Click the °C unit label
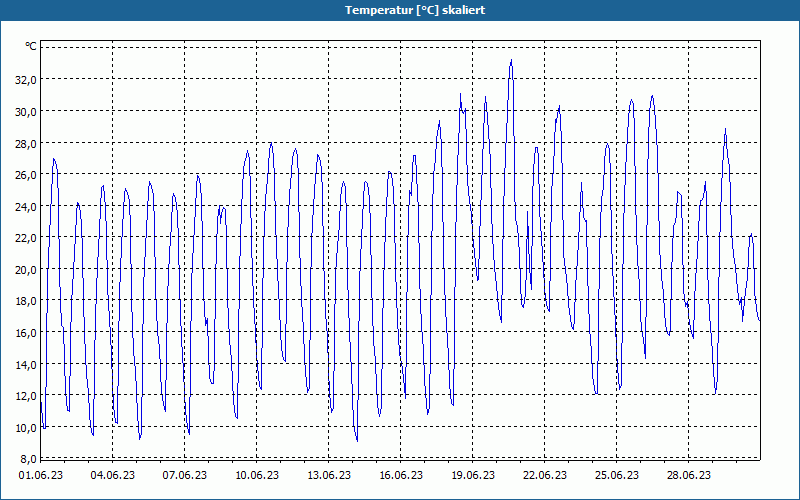The width and height of the screenshot is (800, 500). [31, 46]
